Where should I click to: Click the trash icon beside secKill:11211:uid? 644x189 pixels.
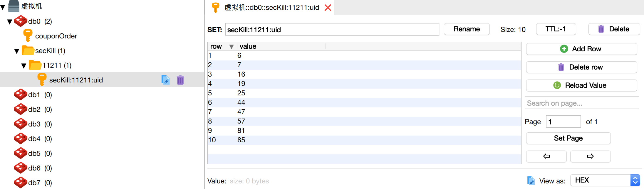pos(180,80)
